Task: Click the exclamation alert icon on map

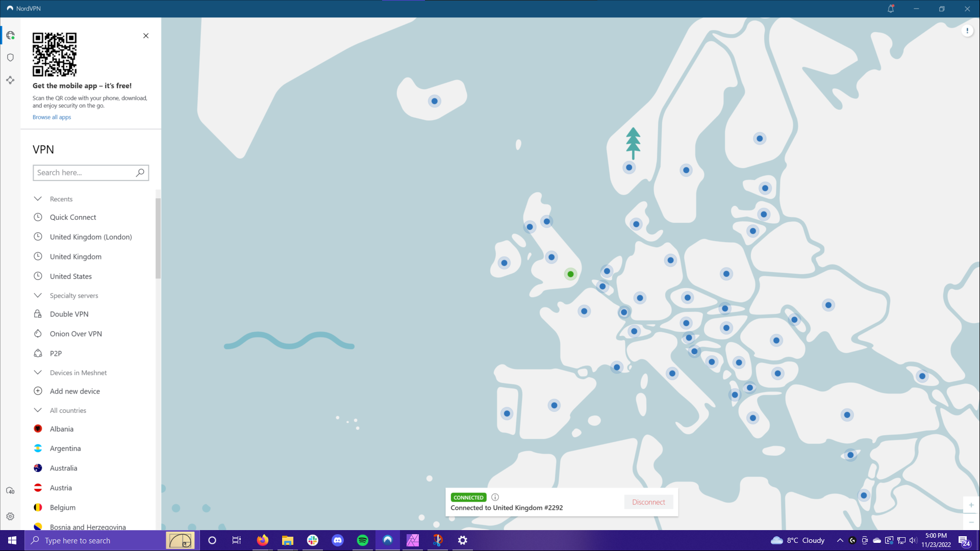Action: click(x=967, y=31)
